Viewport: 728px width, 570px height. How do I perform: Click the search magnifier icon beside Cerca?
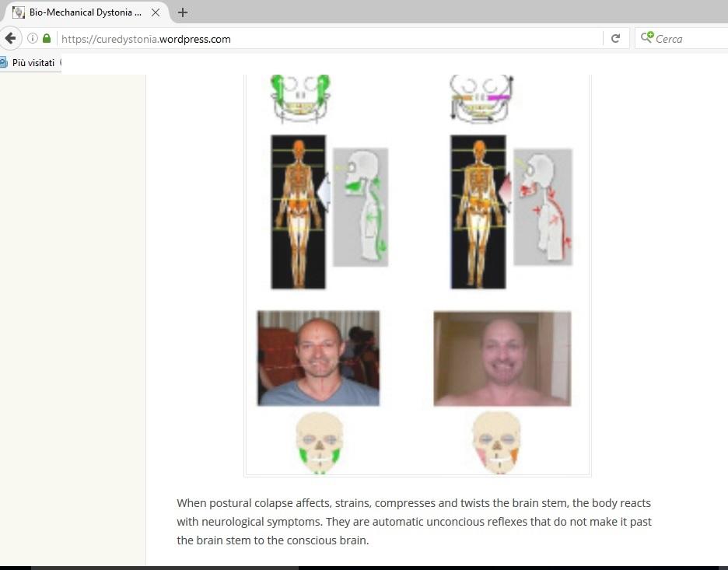point(646,38)
